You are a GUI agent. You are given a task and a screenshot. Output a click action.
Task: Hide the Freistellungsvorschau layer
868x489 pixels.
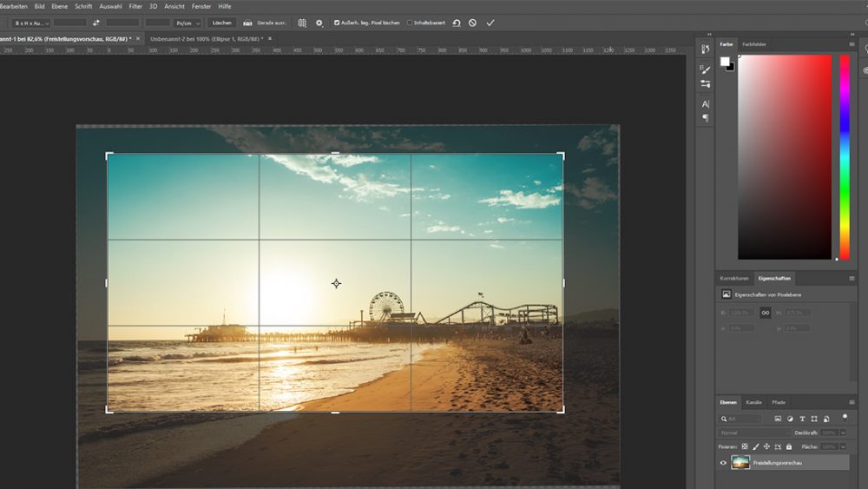pos(723,463)
